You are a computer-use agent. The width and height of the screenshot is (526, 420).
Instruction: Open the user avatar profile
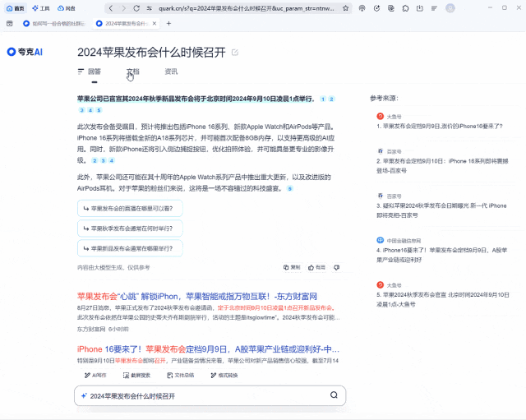450,8
